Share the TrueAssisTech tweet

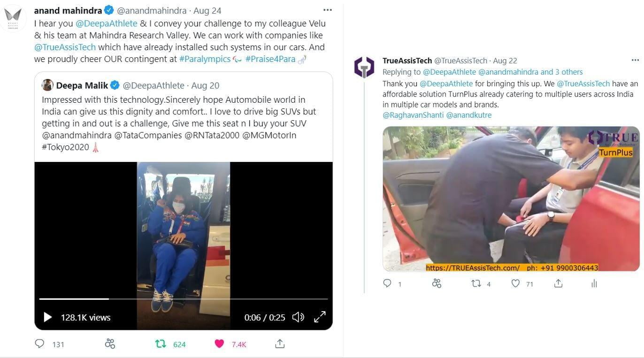pyautogui.click(x=558, y=283)
